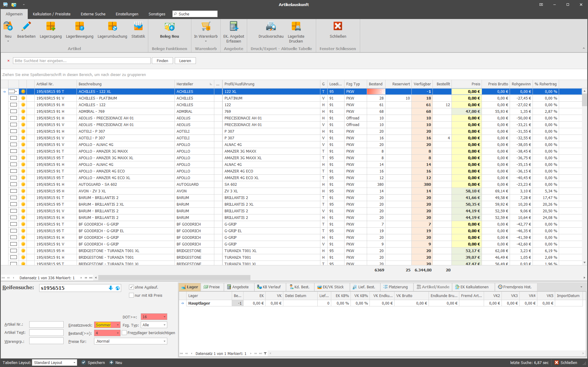Open the Fzg. Typ dropdown showing Alle
This screenshot has height=367, width=588.
click(165, 325)
